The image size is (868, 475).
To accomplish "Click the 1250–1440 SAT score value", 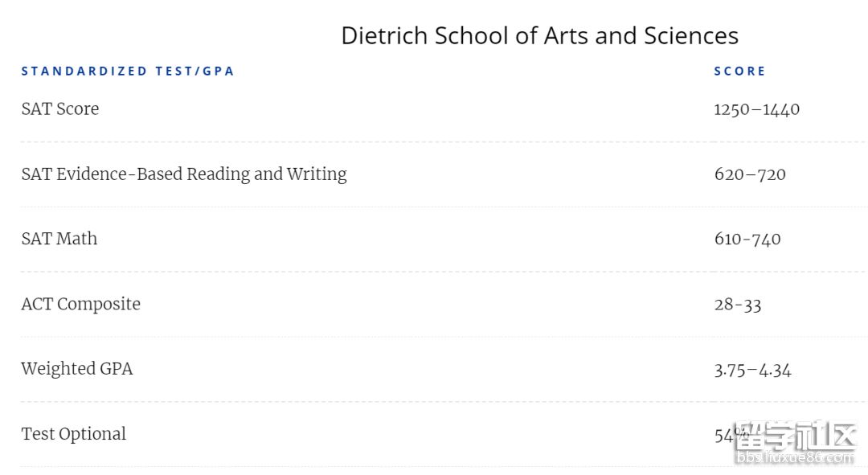I will point(757,109).
